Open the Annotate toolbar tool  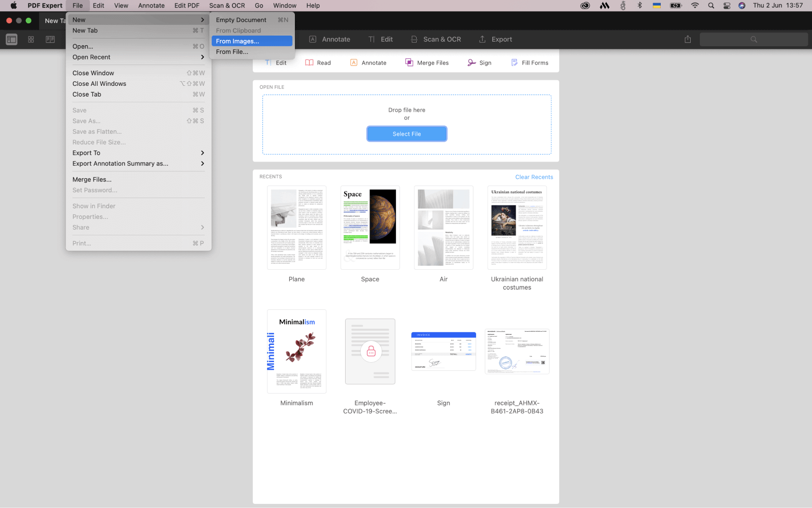[329, 39]
